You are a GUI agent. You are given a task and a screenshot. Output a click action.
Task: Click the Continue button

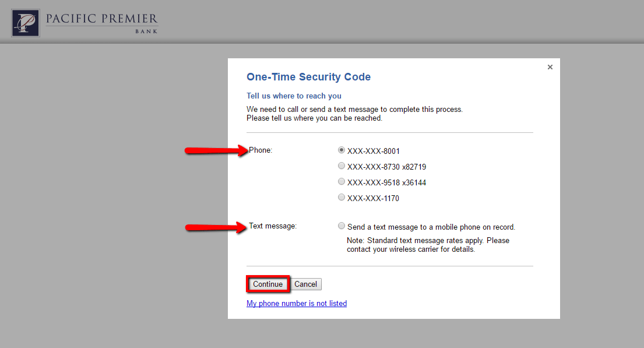point(268,284)
